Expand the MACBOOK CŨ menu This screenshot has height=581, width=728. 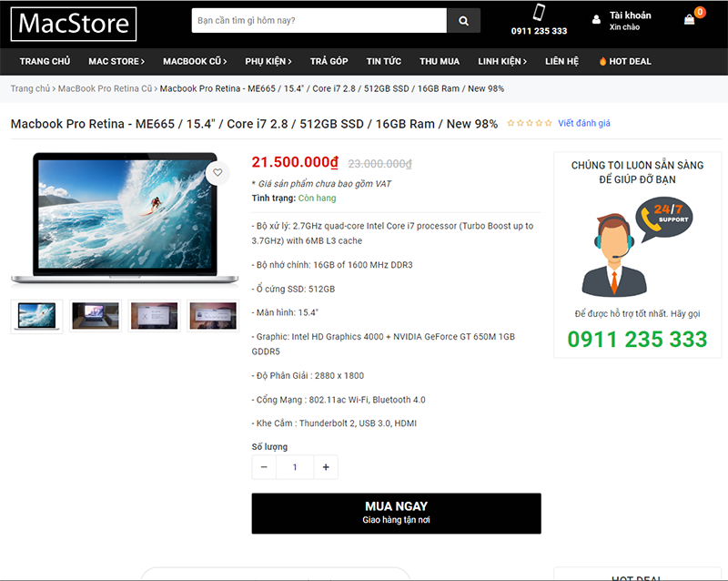pos(195,61)
